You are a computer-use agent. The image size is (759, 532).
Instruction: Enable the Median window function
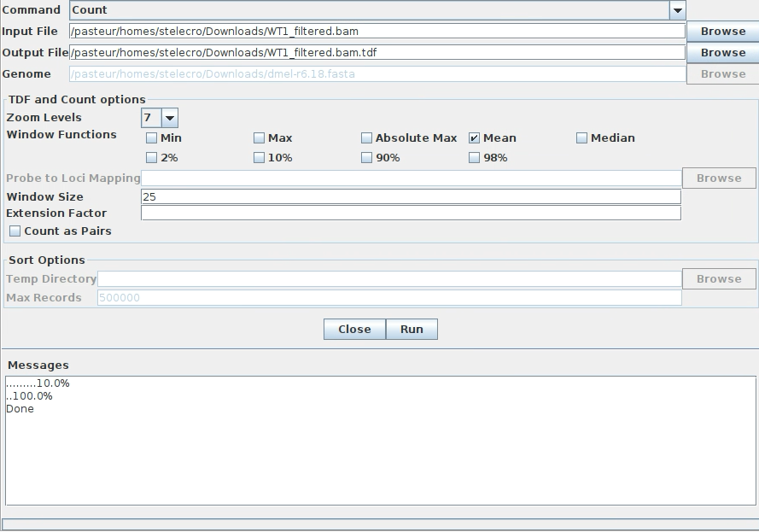(x=581, y=137)
